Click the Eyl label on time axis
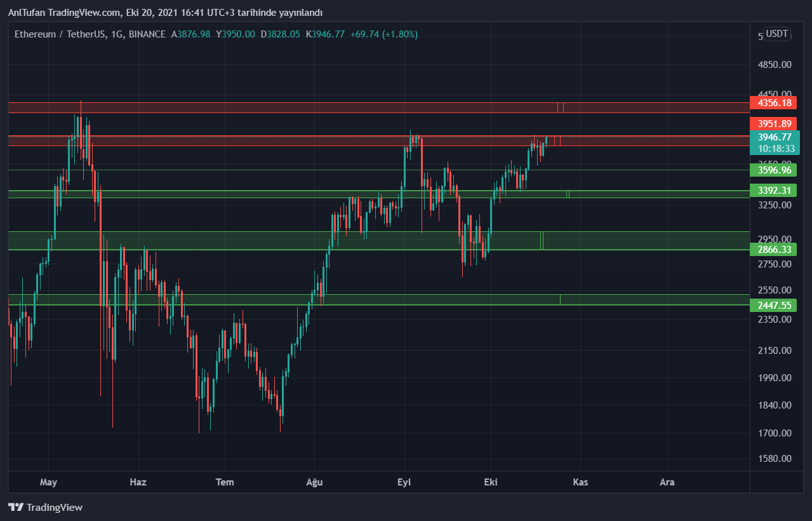The height and width of the screenshot is (521, 812). (404, 482)
